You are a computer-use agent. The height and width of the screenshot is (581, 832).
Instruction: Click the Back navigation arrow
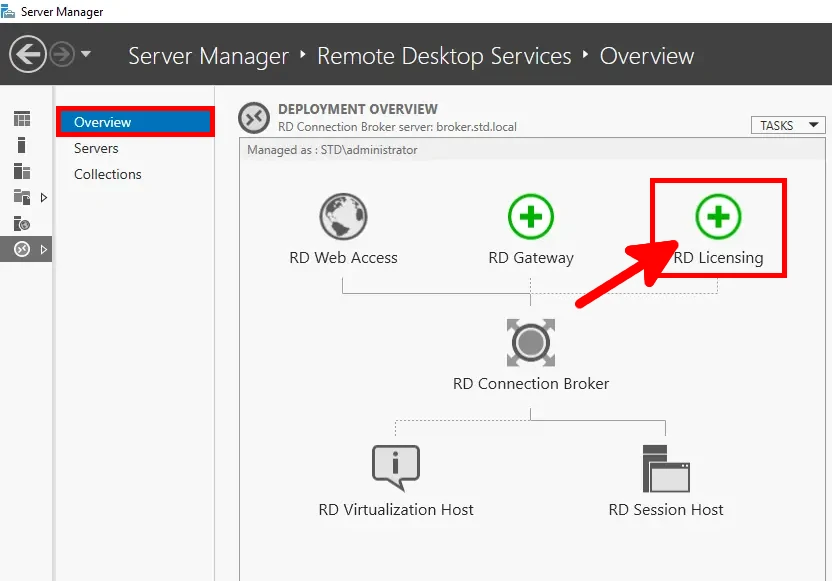point(28,54)
